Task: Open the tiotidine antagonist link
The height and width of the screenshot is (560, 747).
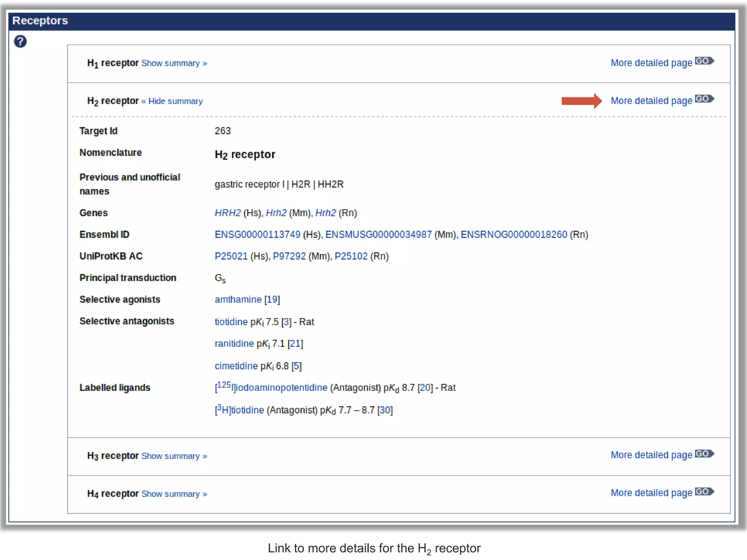Action: pos(231,322)
